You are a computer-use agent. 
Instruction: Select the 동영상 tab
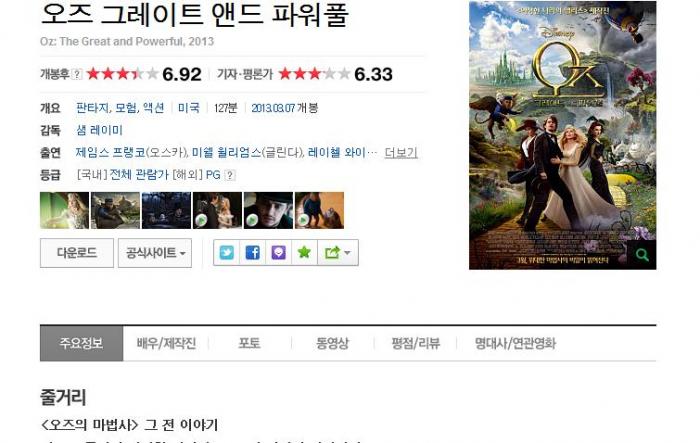click(332, 343)
